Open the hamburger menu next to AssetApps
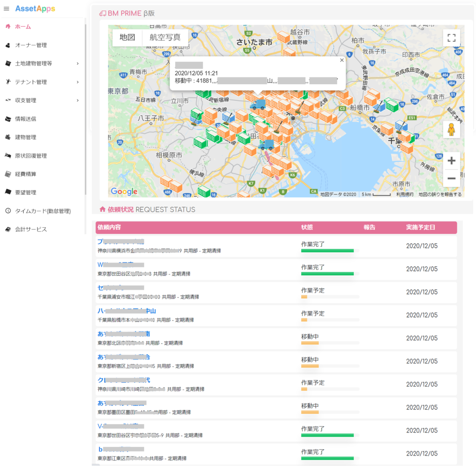 point(7,9)
